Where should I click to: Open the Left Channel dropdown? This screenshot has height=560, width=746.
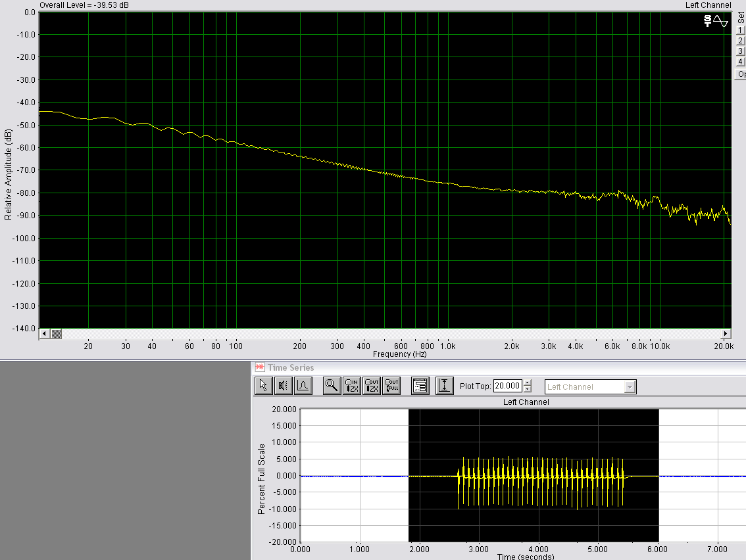click(630, 387)
